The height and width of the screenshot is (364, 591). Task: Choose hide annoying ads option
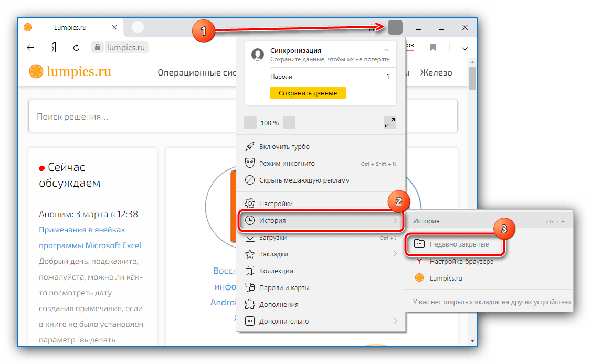[x=304, y=180]
